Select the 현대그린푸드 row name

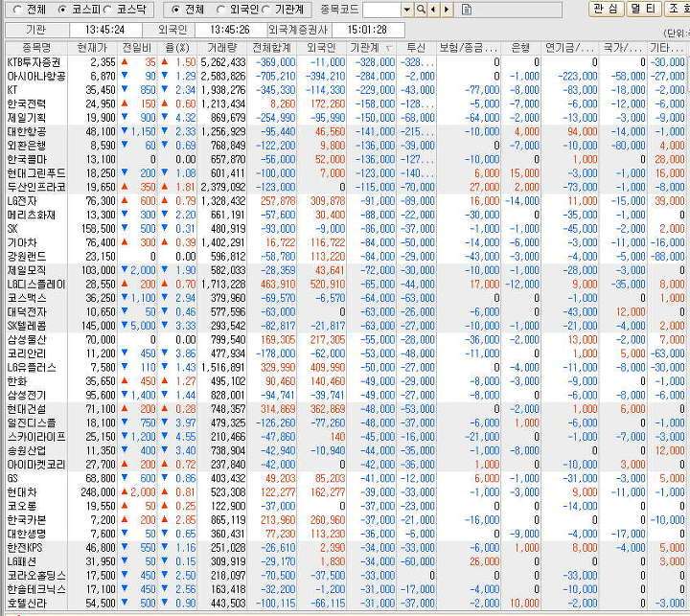36,172
